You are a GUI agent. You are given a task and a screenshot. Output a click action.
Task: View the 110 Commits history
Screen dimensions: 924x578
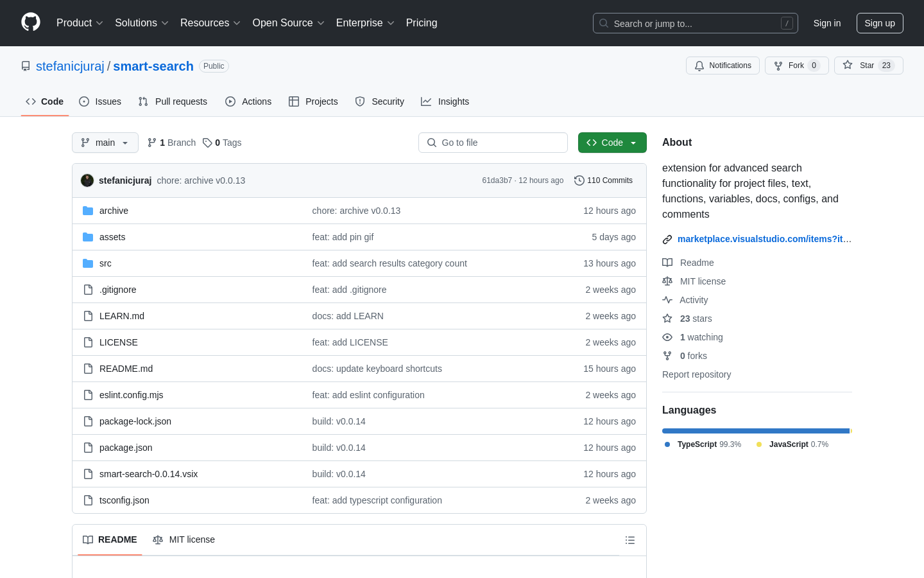point(604,180)
